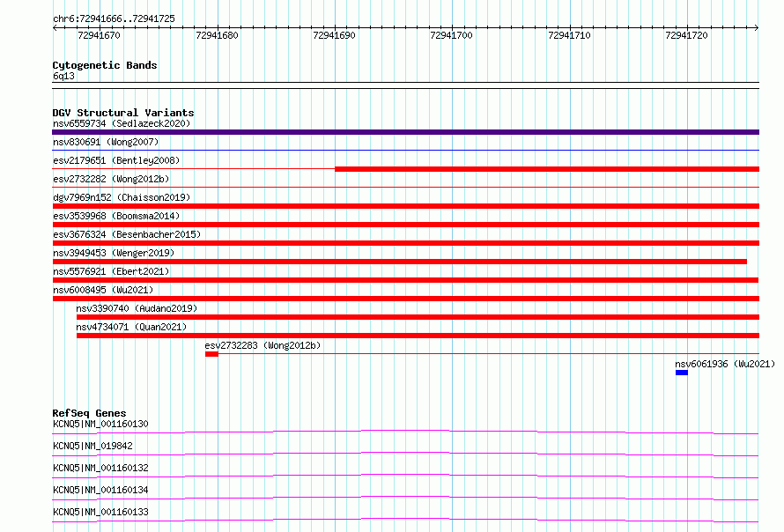Click nsv6008495 (Wu2021) variant label
784x532 pixels.
[x=103, y=290]
